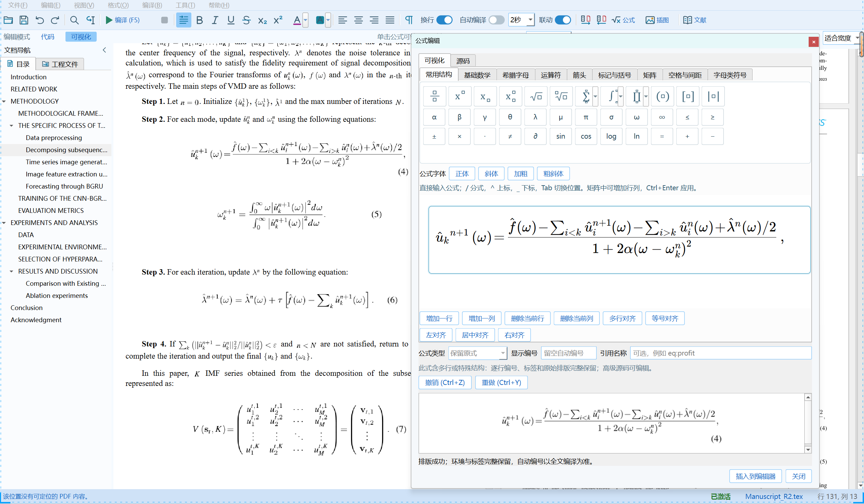Image resolution: width=864 pixels, height=504 pixels.
Task: Insert square root structure
Action: click(x=536, y=96)
